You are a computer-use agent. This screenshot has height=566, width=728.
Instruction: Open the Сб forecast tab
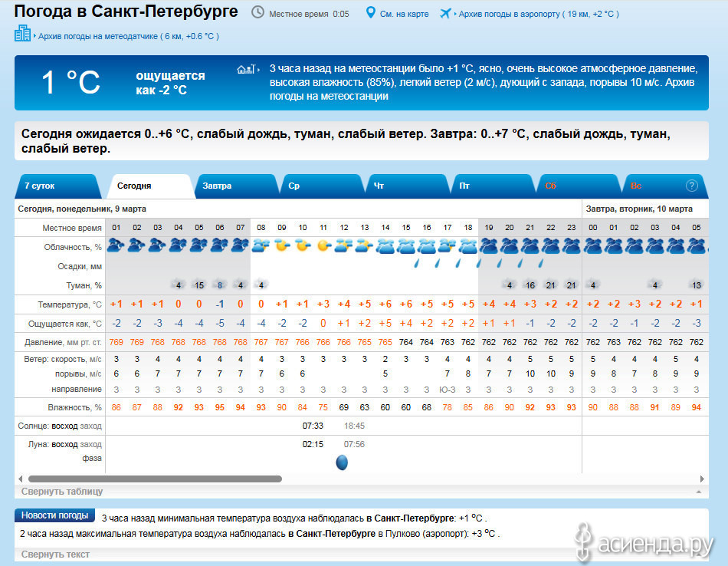550,186
